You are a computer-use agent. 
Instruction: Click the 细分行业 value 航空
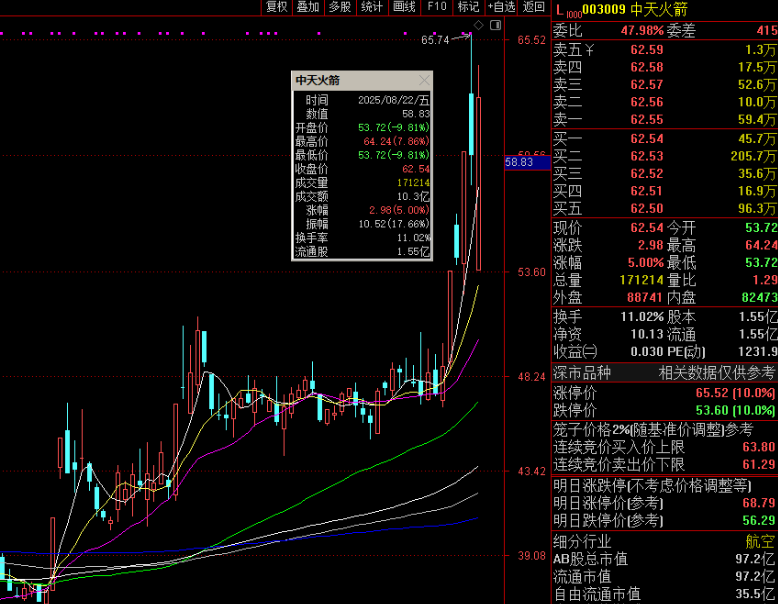click(760, 541)
